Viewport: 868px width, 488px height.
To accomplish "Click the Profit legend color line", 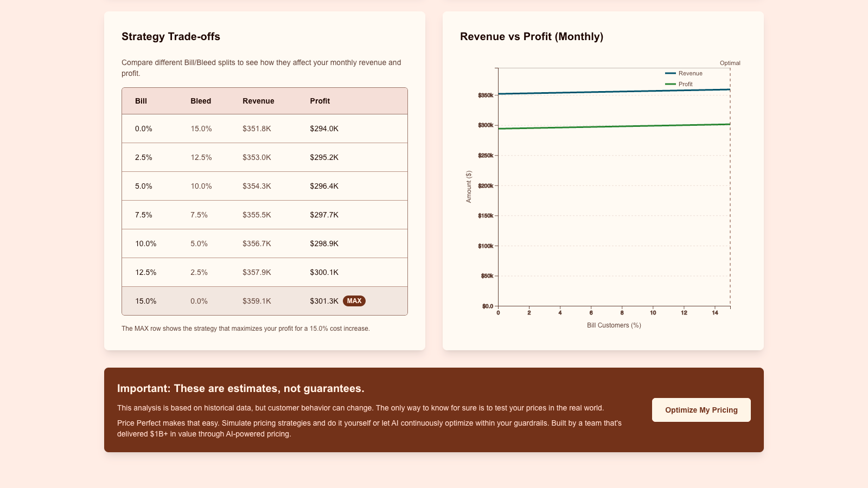I will coord(671,84).
